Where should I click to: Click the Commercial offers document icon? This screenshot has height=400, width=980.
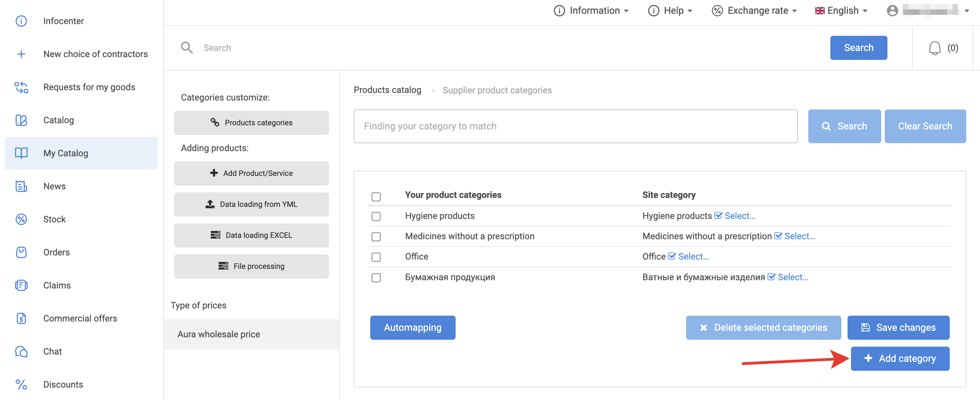click(x=21, y=318)
